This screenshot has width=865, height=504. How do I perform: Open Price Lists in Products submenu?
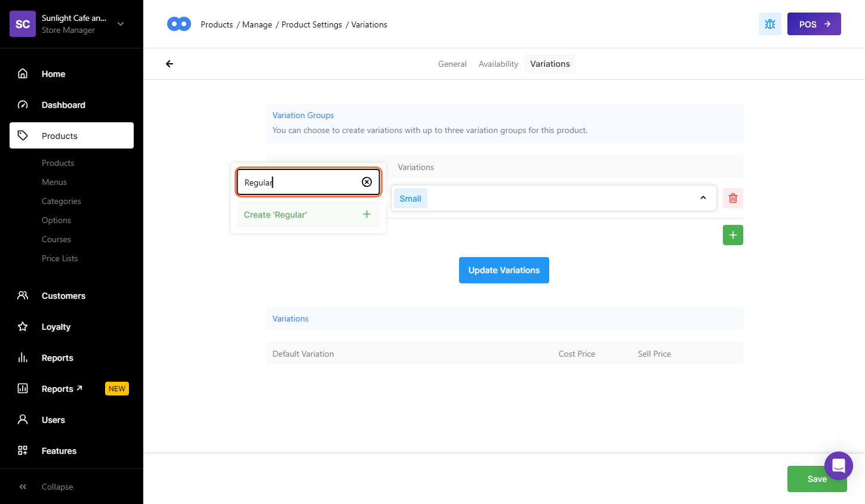(60, 258)
